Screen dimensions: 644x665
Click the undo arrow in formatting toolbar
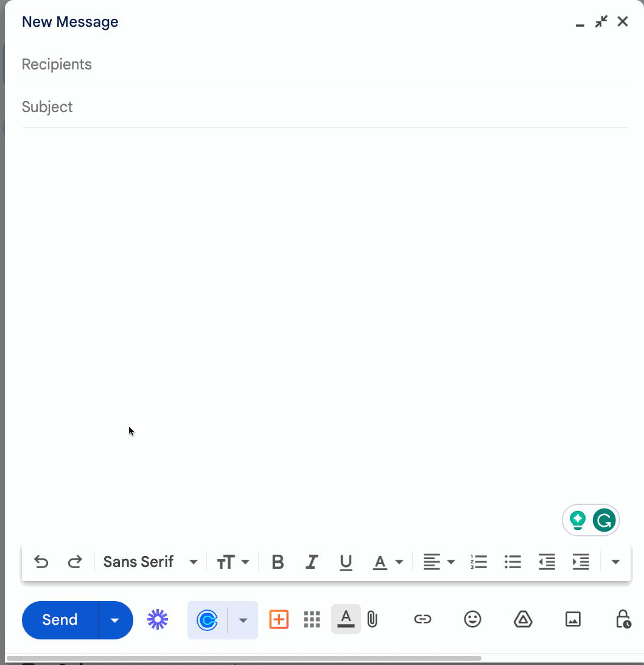pos(41,561)
